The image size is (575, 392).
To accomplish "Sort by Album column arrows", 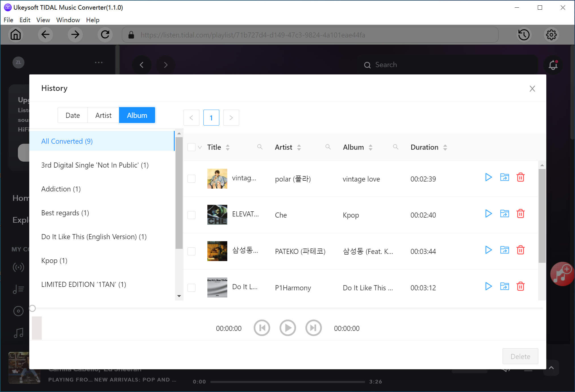I will 370,147.
